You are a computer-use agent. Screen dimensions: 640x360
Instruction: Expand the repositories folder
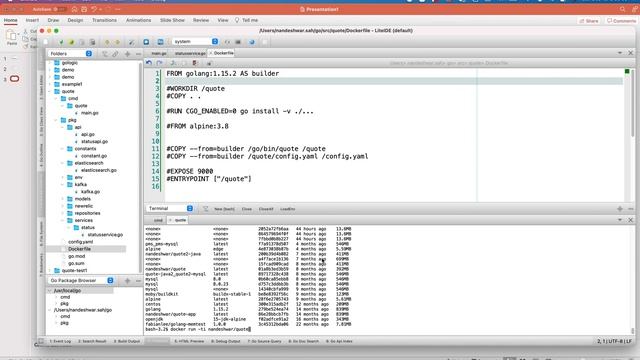tap(63, 213)
